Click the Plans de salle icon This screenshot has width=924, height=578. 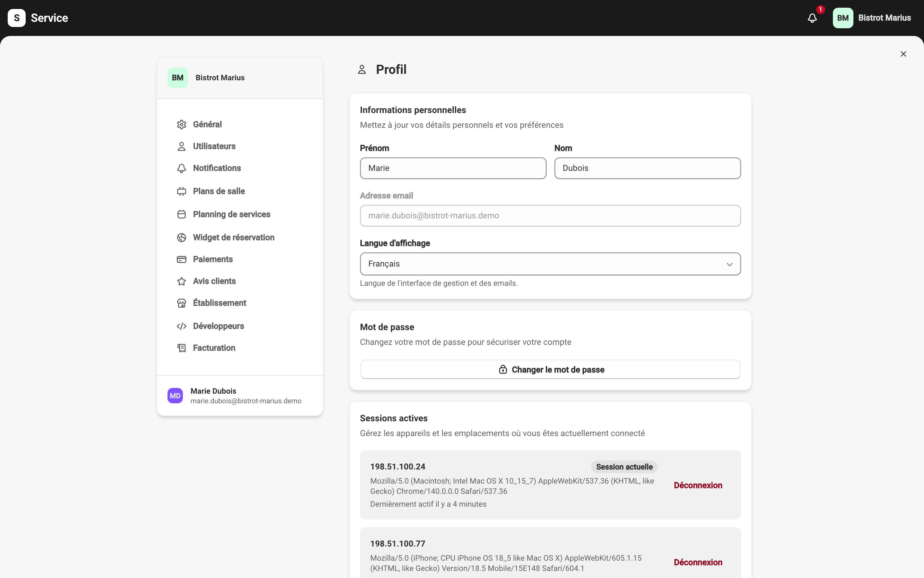pos(181,191)
